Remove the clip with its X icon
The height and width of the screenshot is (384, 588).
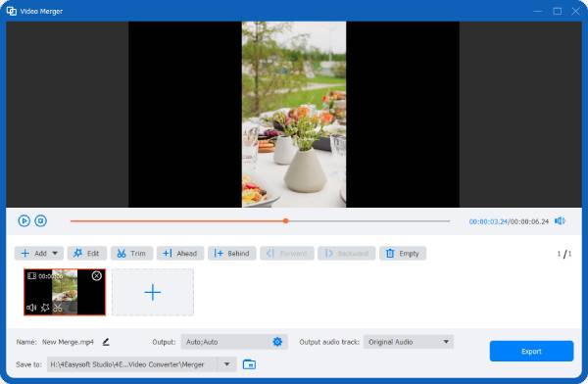(96, 276)
